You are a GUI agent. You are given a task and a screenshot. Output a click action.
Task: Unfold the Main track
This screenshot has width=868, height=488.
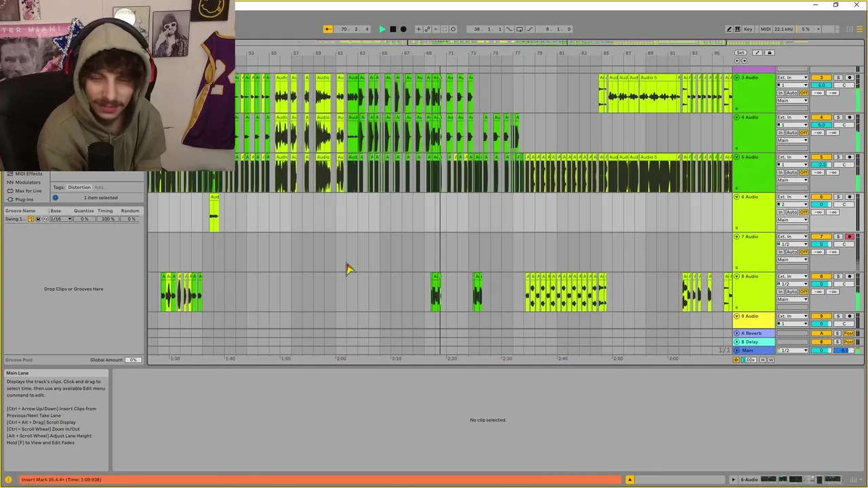[737, 350]
